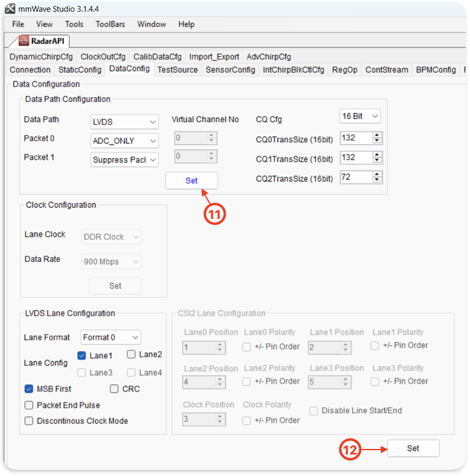Toggle Lane1 Polarity Pin Order checkbox

tap(375, 346)
